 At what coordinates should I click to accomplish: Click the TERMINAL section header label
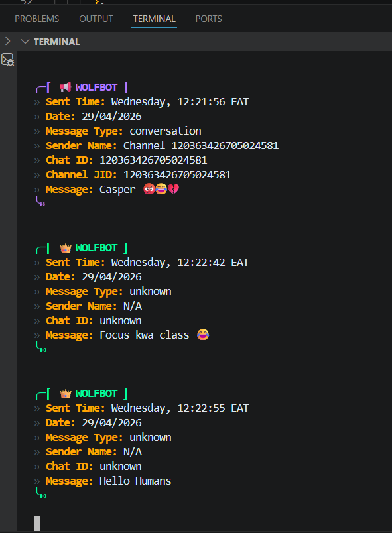tap(57, 42)
